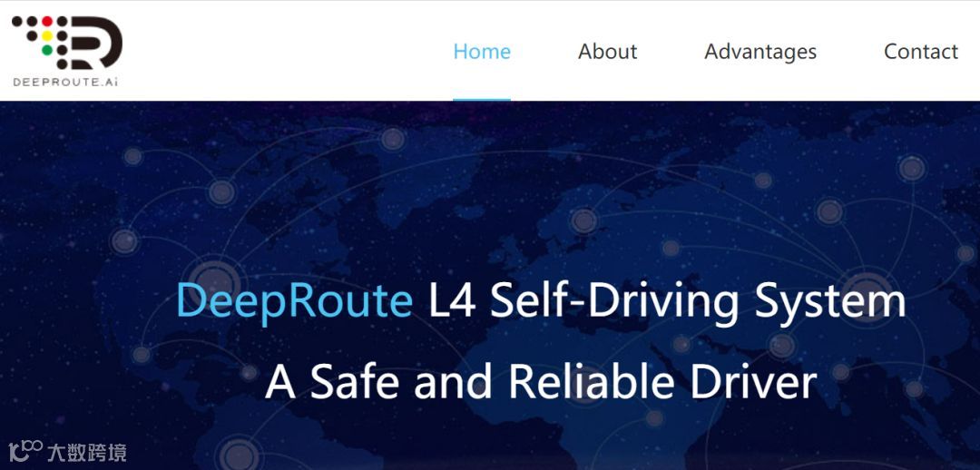Click the 大数跨境 watermark text
The image size is (980, 470).
(86, 452)
